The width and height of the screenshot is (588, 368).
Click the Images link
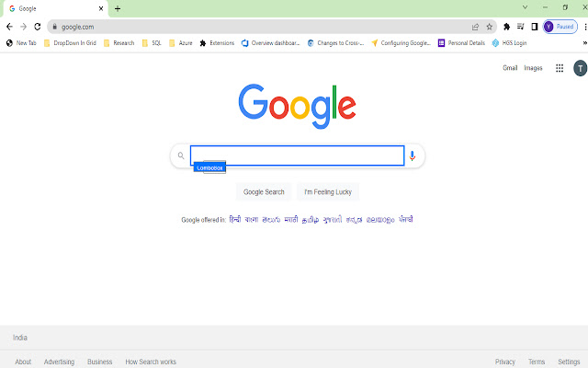533,68
